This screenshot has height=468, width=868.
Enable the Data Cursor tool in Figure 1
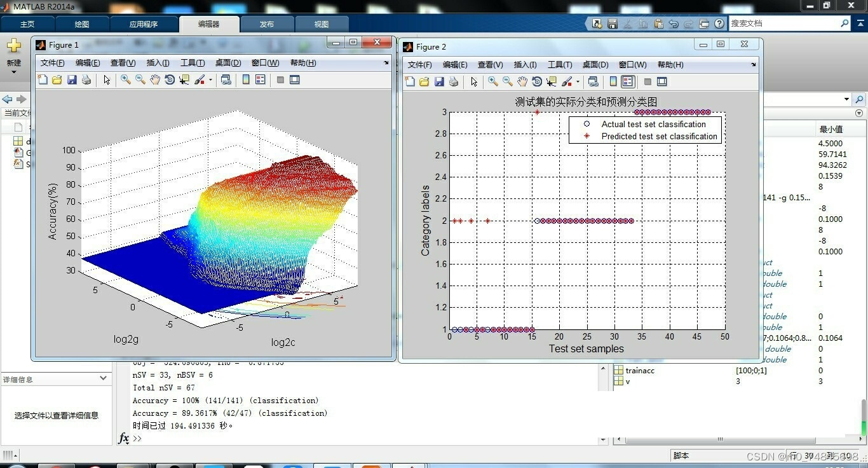tap(184, 80)
